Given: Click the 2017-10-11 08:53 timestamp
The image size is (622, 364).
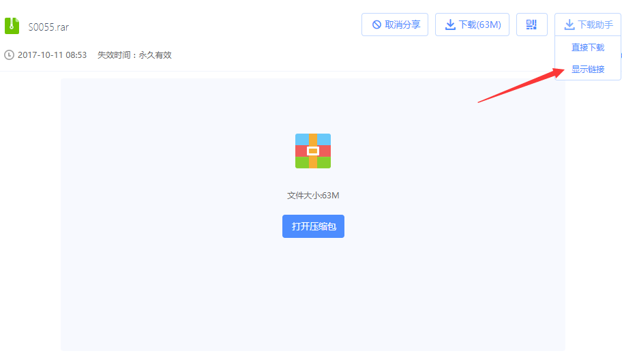Looking at the screenshot, I should (52, 55).
